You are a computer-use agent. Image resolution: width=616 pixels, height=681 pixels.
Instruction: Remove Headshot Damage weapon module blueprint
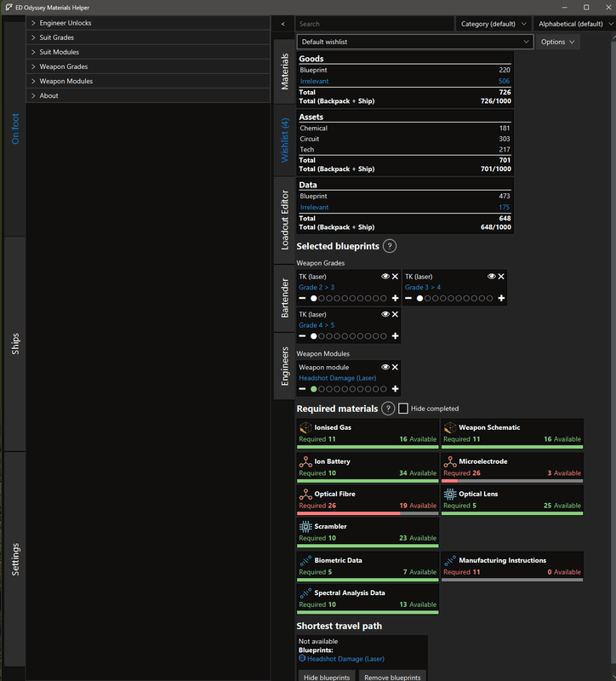[395, 368]
